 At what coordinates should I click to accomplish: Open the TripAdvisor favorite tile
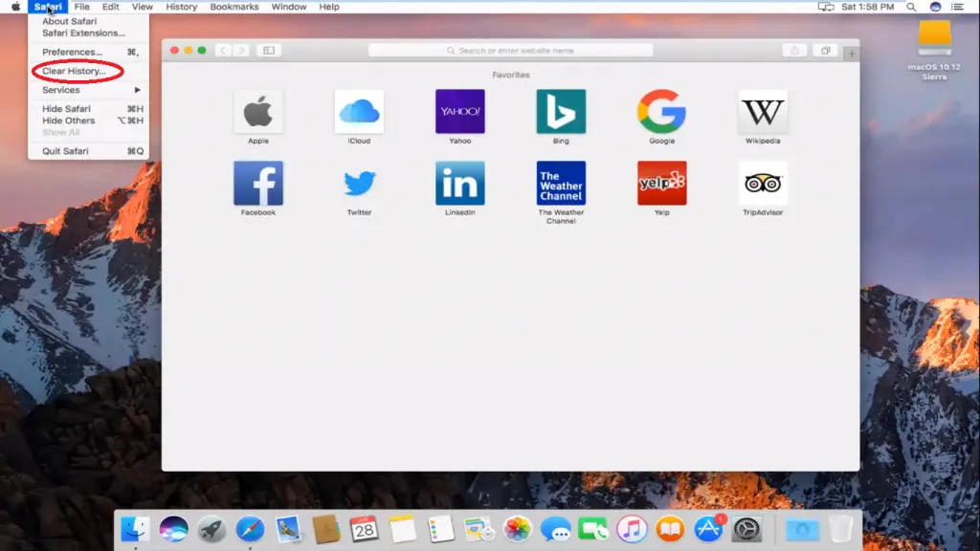[763, 183]
